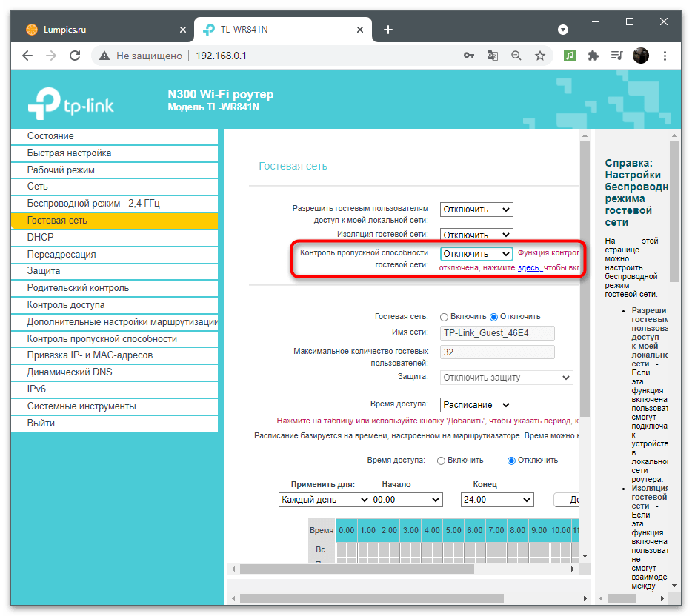Open the media control playlist icon
The image size is (692, 616).
click(616, 56)
